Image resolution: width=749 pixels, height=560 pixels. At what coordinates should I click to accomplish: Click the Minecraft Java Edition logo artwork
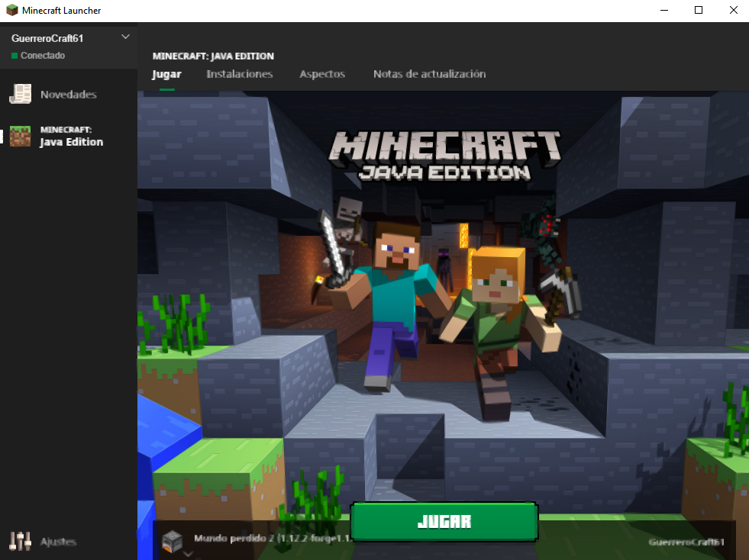pyautogui.click(x=444, y=156)
